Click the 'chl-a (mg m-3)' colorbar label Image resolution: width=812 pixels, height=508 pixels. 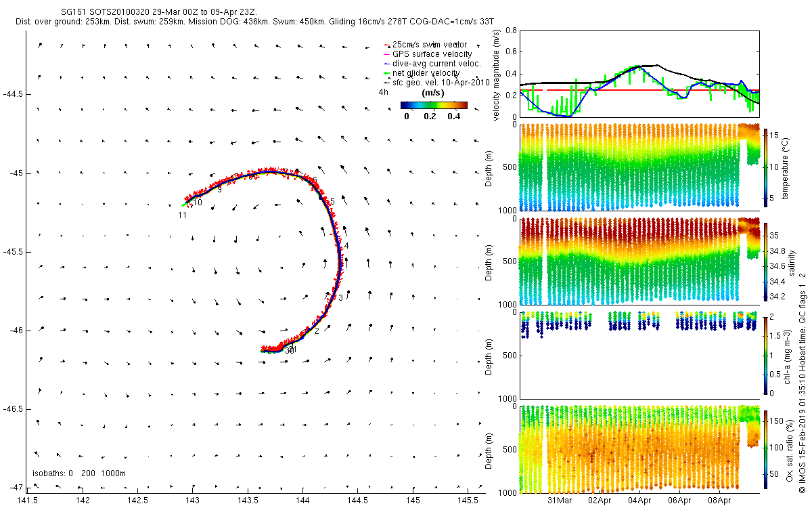[x=786, y=356]
